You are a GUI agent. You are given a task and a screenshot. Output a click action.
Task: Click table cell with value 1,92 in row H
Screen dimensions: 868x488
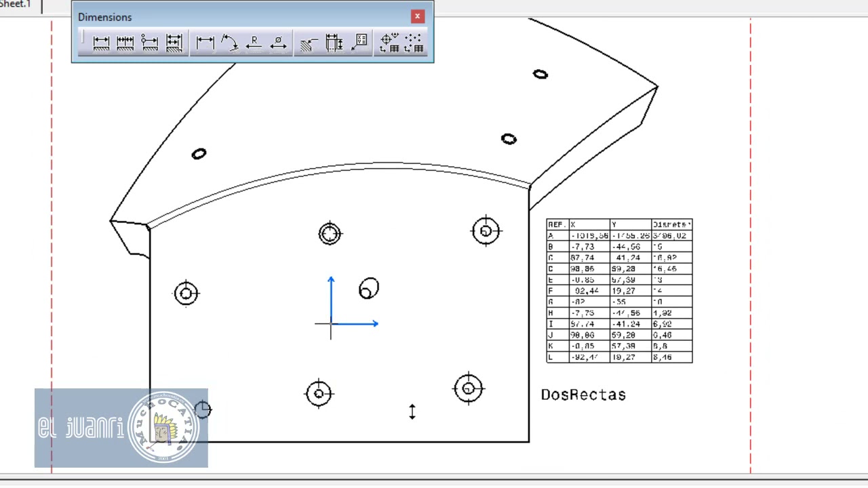[x=672, y=312]
